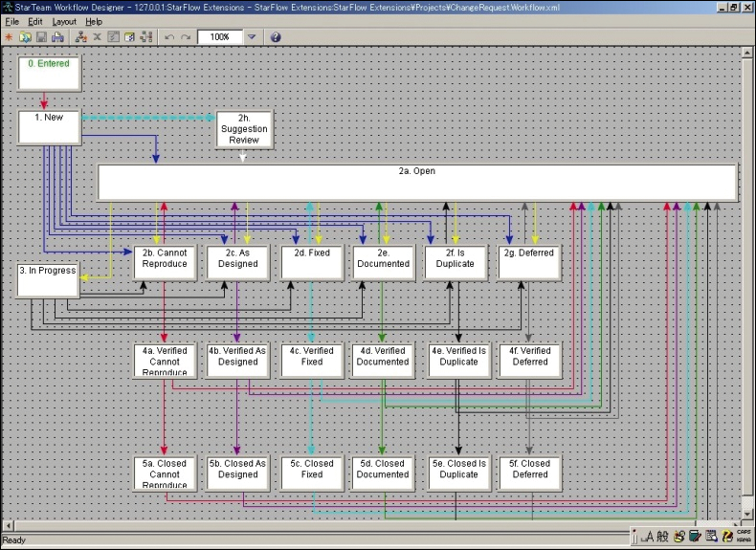
Task: Click the 'Ready' status bar text
Action: click(x=14, y=539)
